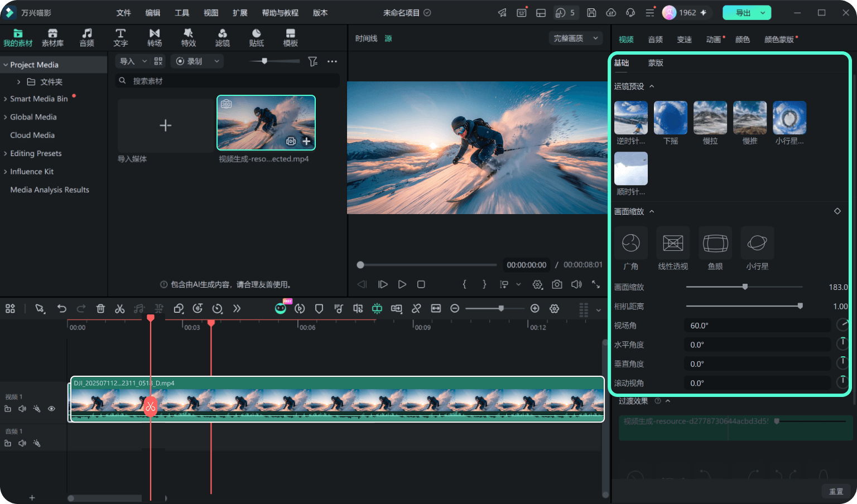Click the 搜索素材 search field
Image resolution: width=857 pixels, height=504 pixels.
[x=228, y=81]
